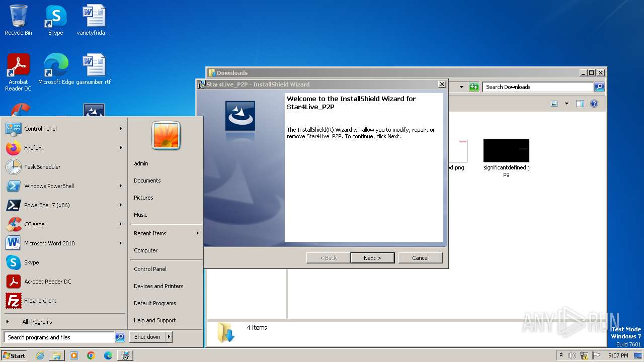Screen dimensions: 644x362
Task: Open Default Programs from the Start menu
Action: tap(166, 303)
